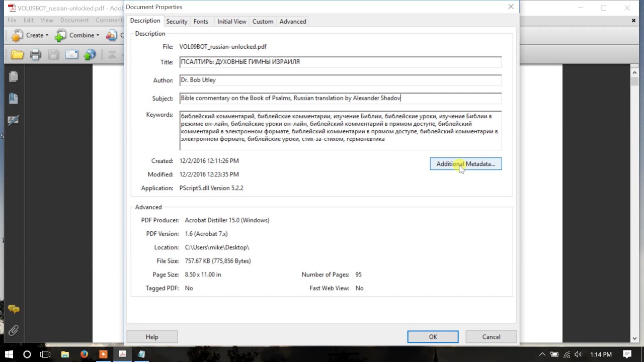Open the View menu in Acrobat

pyautogui.click(x=47, y=20)
